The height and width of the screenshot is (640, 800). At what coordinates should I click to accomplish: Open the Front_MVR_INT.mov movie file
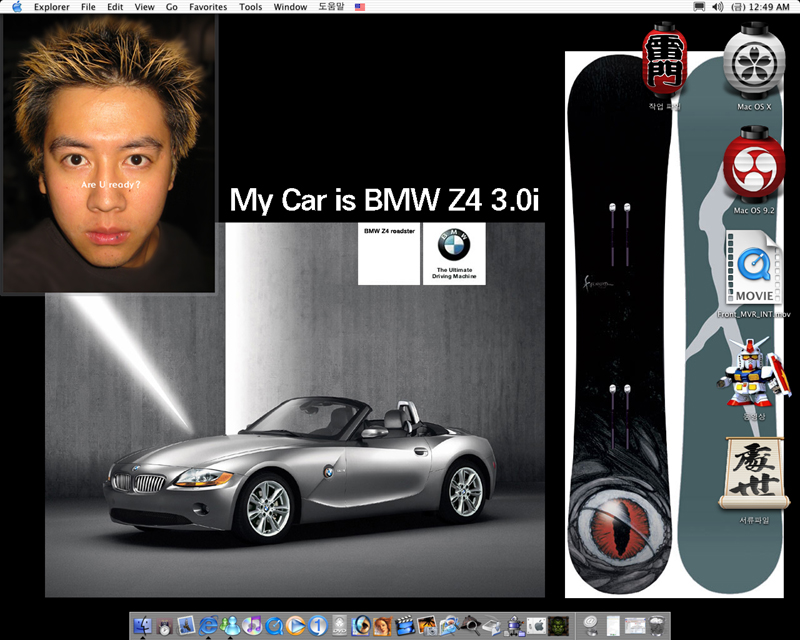754,270
